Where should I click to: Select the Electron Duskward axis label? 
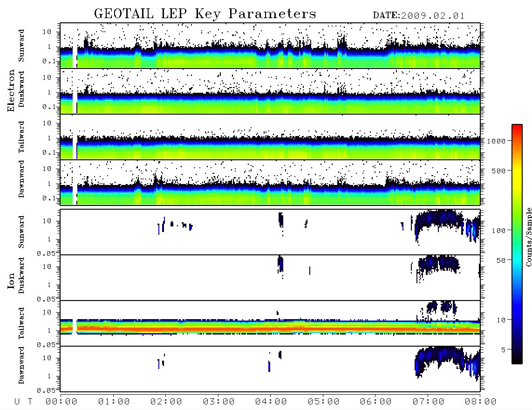[21, 89]
